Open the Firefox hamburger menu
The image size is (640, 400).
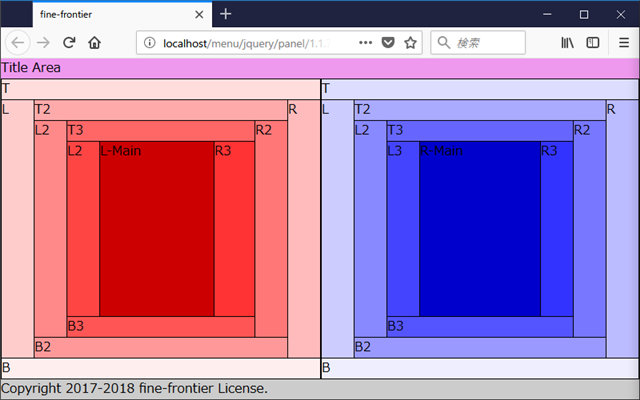(624, 42)
